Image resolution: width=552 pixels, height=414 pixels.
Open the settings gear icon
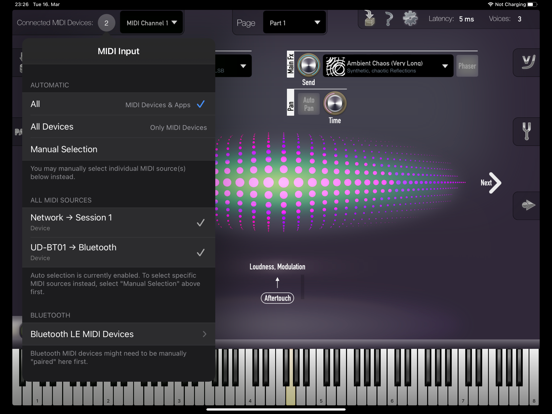coord(410,18)
